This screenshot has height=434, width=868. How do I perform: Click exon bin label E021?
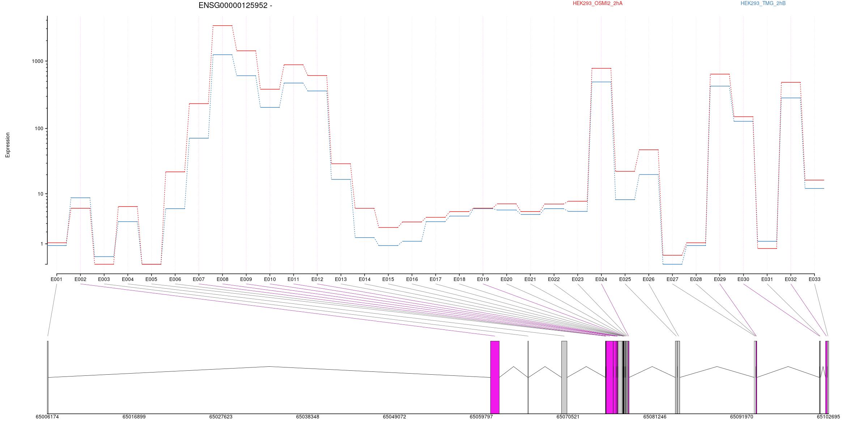point(530,279)
